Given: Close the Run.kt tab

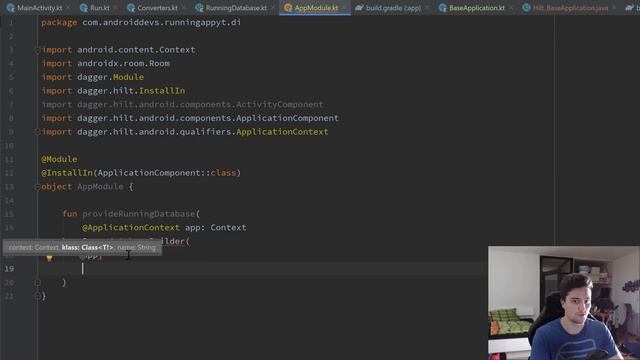Looking at the screenshot, I should [115, 8].
